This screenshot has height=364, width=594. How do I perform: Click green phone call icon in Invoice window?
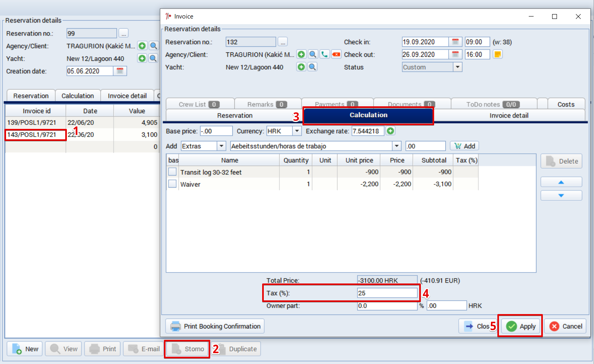[x=325, y=54]
